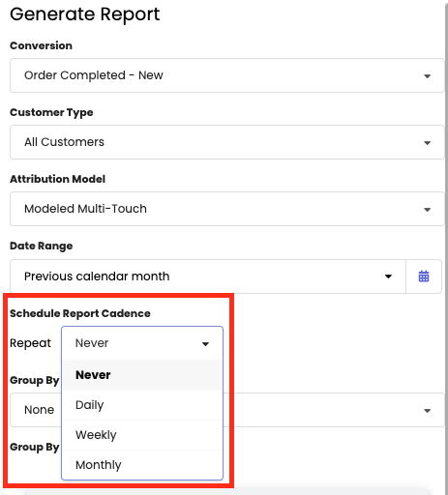Click the Conversion dropdown arrow
The width and height of the screenshot is (448, 495).
tap(427, 76)
